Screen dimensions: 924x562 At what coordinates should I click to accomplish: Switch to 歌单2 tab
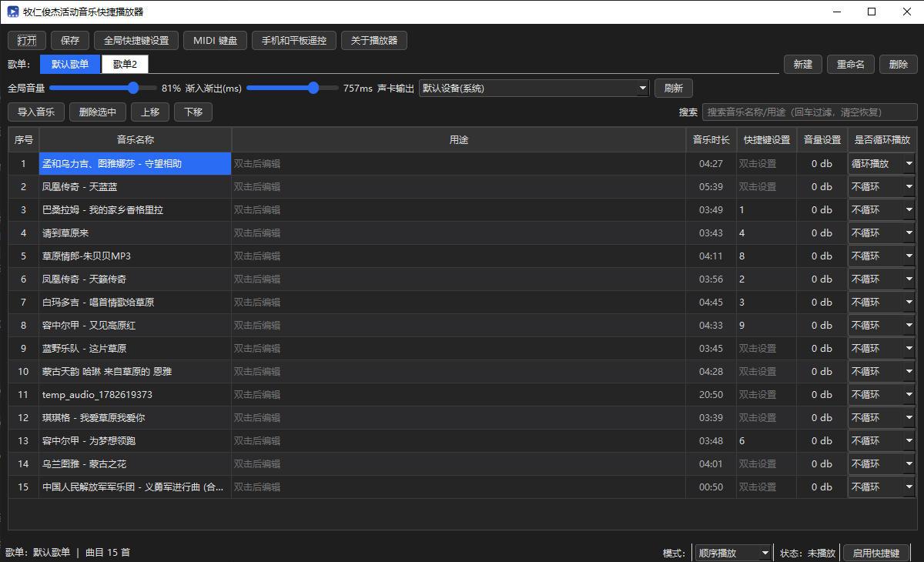click(125, 65)
